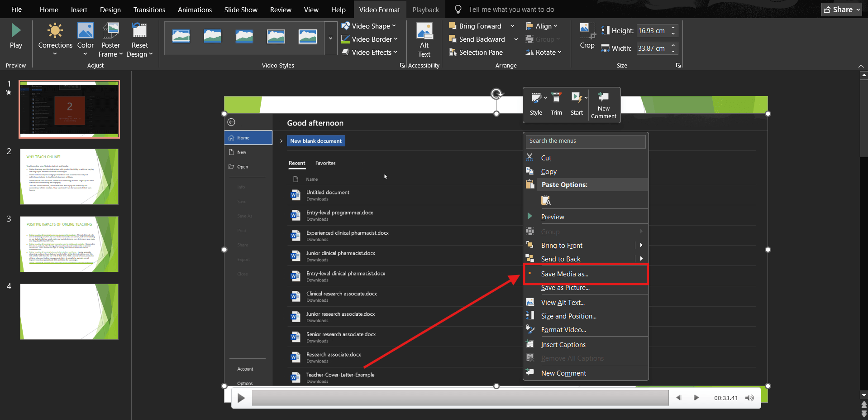Click the New blank document button
The image size is (868, 420).
[315, 140]
